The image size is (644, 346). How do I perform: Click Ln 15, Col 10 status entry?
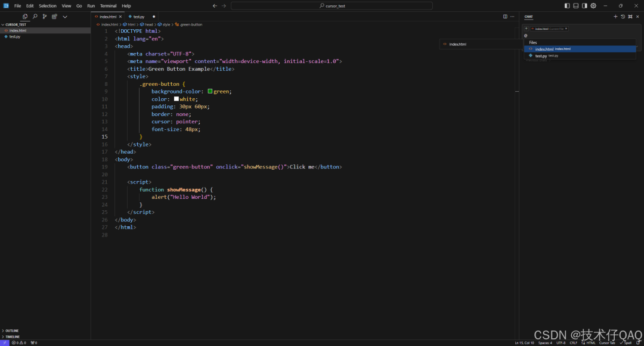[525, 342]
